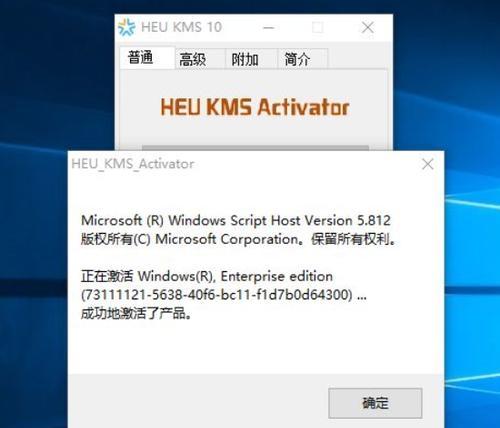Viewport: 500px width, 428px height.
Task: Minimize the HEU KMS 10 window
Action: click(x=269, y=28)
